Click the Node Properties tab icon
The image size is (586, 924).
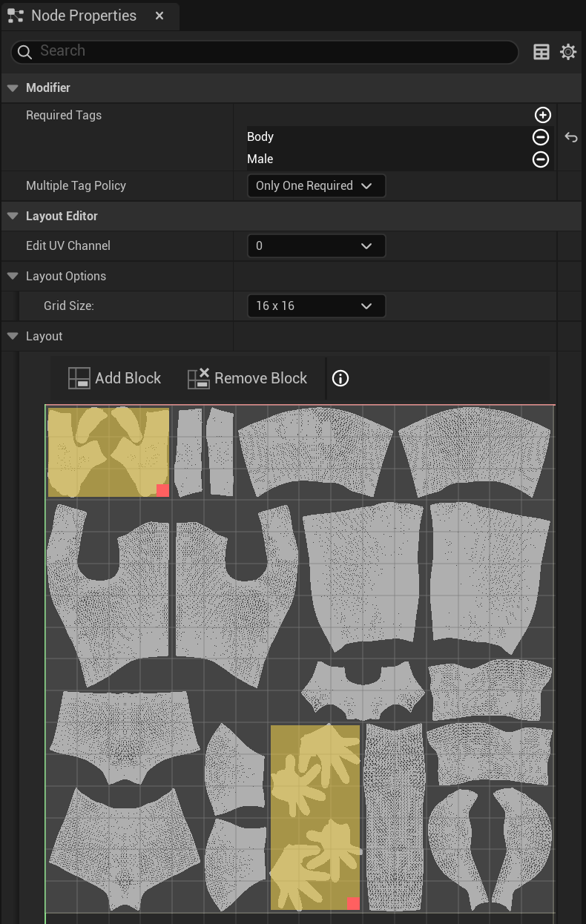[16, 16]
